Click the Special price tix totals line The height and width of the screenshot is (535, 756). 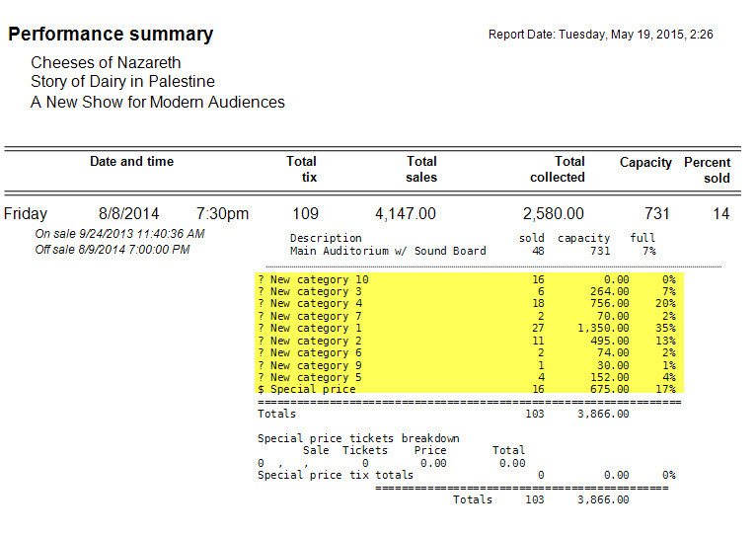pos(466,475)
